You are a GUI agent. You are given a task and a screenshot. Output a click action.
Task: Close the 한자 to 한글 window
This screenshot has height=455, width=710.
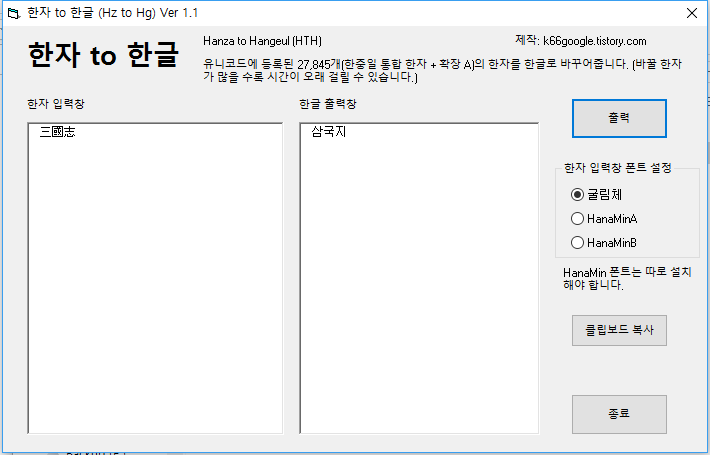tap(691, 13)
